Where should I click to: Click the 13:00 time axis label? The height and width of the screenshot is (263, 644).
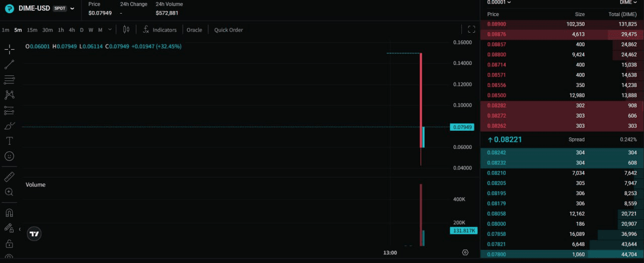coord(390,252)
